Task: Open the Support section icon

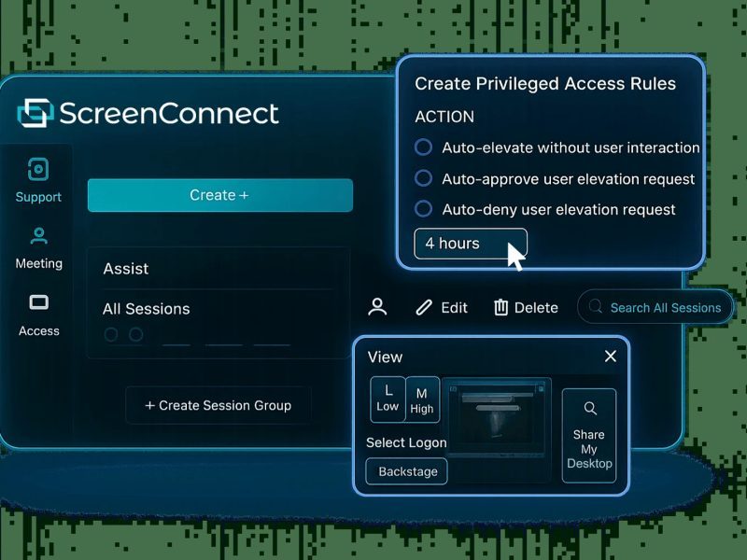Action: 38,169
